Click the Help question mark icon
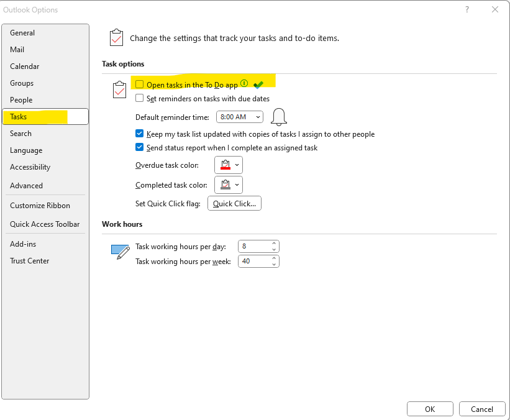This screenshot has width=510, height=420. [x=467, y=9]
